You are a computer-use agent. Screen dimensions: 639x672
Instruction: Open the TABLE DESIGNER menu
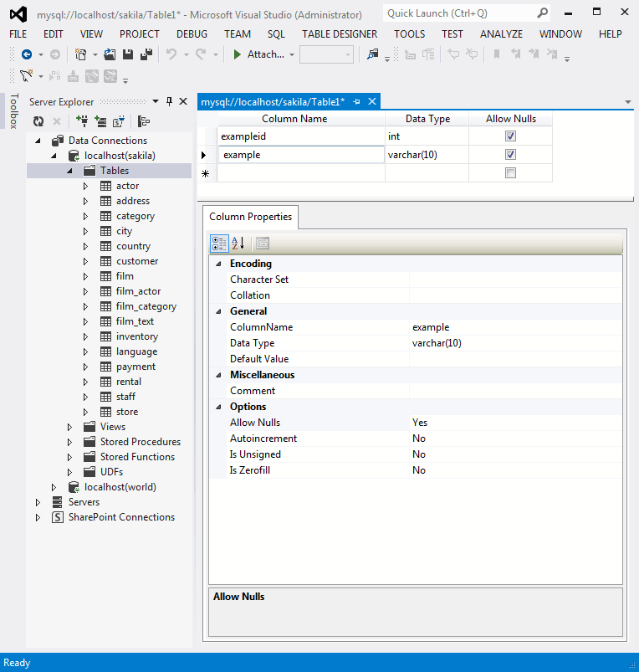pyautogui.click(x=340, y=33)
